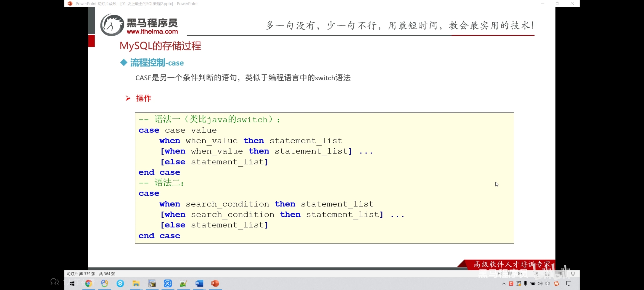Open the slide menu icon in status bar
644x290 pixels.
point(510,273)
